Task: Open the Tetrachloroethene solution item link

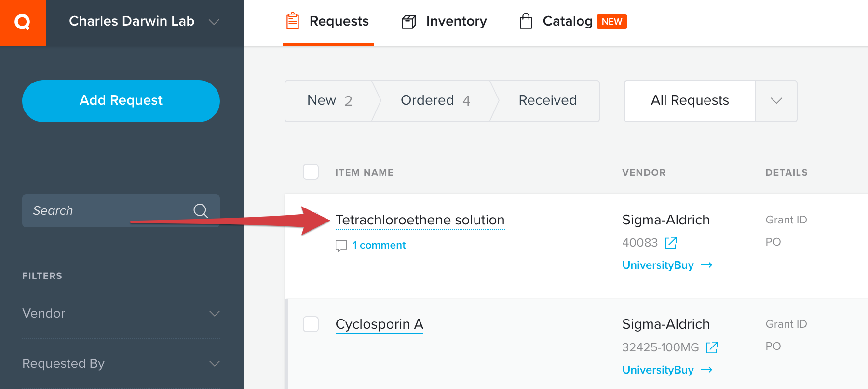Action: [420, 220]
